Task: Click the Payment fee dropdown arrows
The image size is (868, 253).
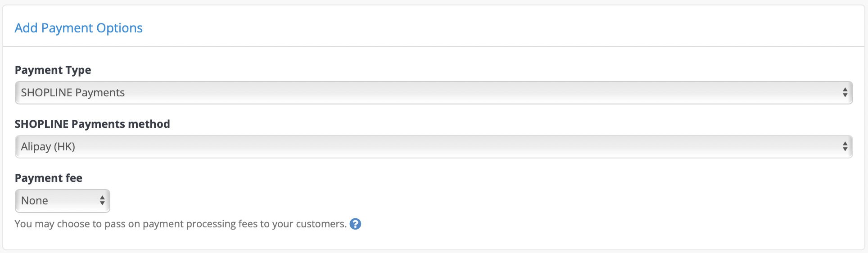Action: 102,201
